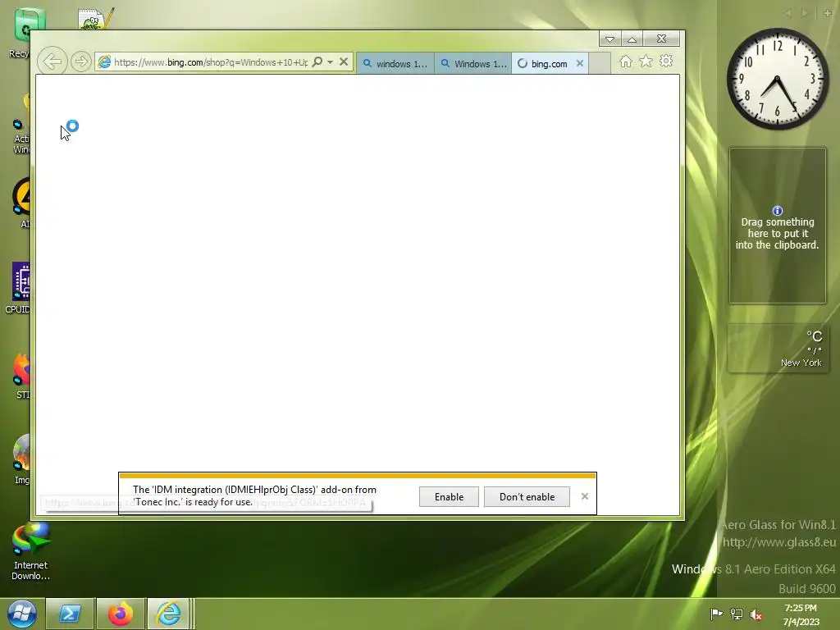Close the bing.com tab
This screenshot has width=840, height=630.
click(x=580, y=63)
